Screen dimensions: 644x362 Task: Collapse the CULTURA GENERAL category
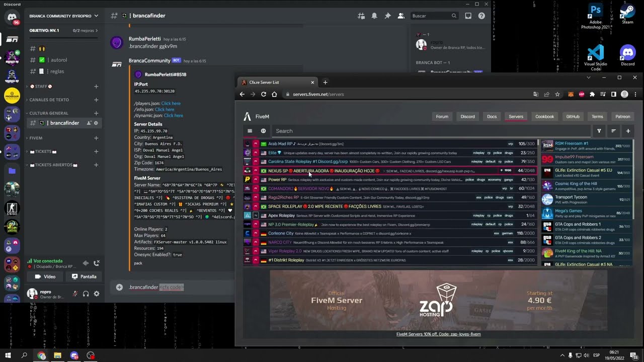[x=48, y=113]
